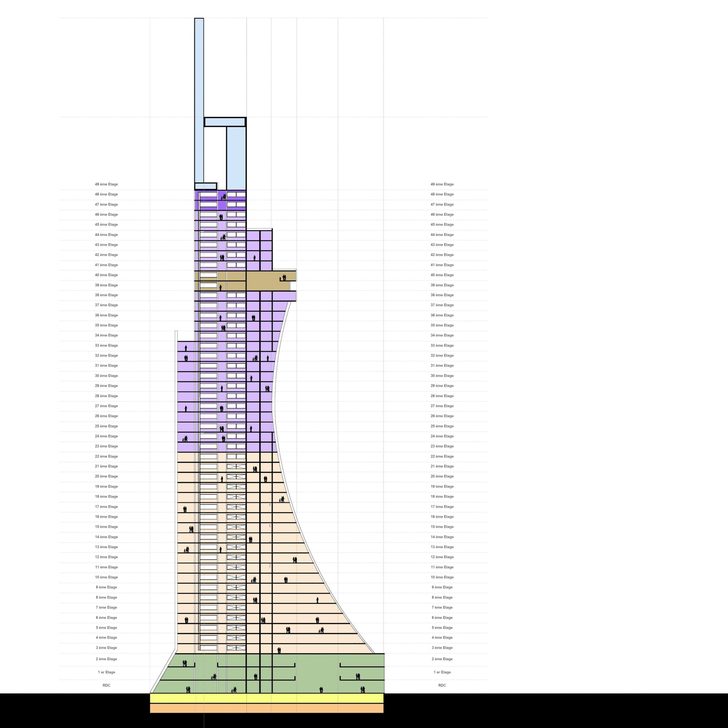
Task: Select the right "7 ème Etage" label
Action: coord(442,607)
